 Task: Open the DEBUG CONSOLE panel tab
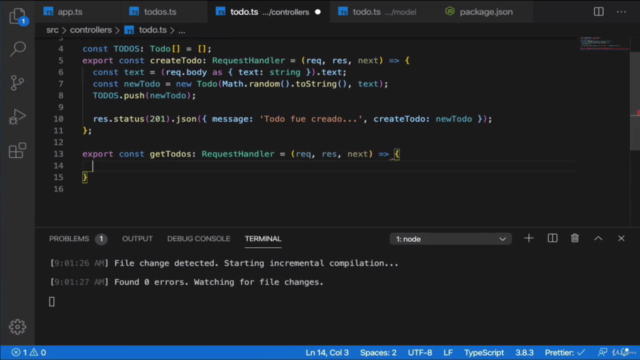(x=198, y=239)
